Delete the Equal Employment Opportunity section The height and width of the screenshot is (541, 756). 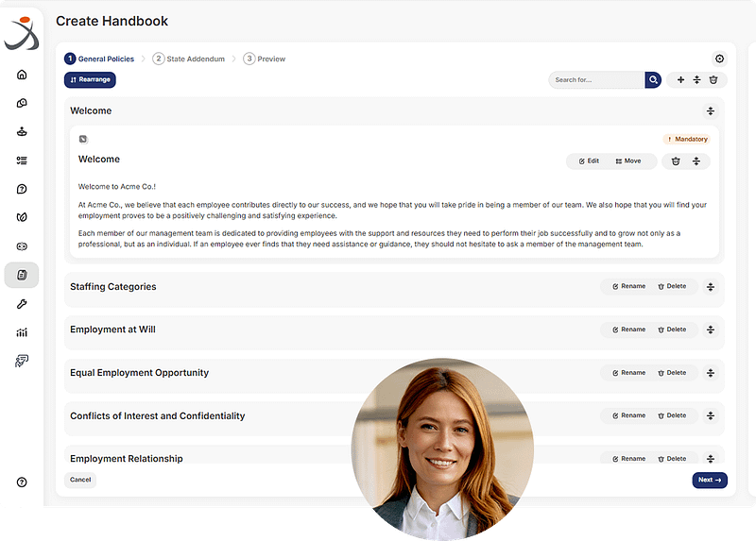coord(672,373)
